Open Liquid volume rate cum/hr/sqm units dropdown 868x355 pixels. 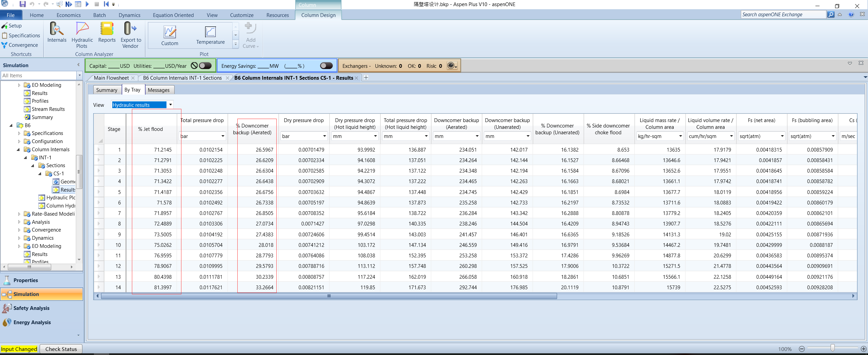tap(731, 136)
